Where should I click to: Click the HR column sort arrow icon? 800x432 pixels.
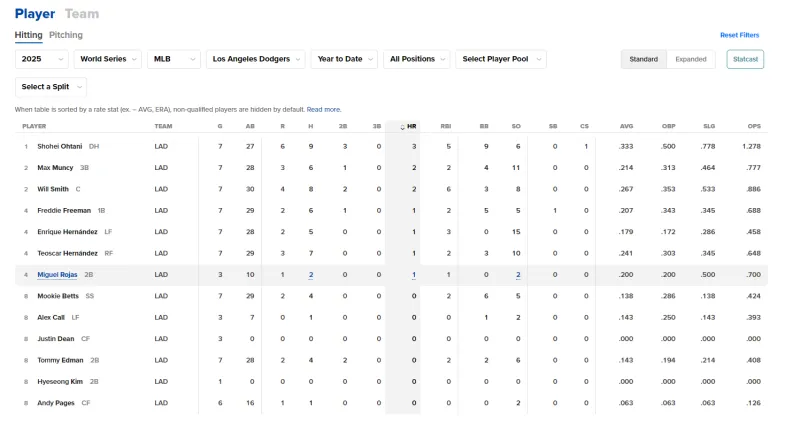[402, 127]
